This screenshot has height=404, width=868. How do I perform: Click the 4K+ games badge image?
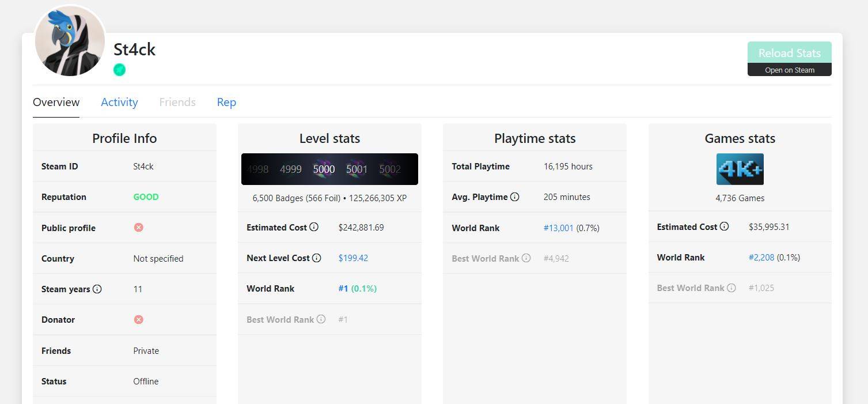[x=740, y=169]
